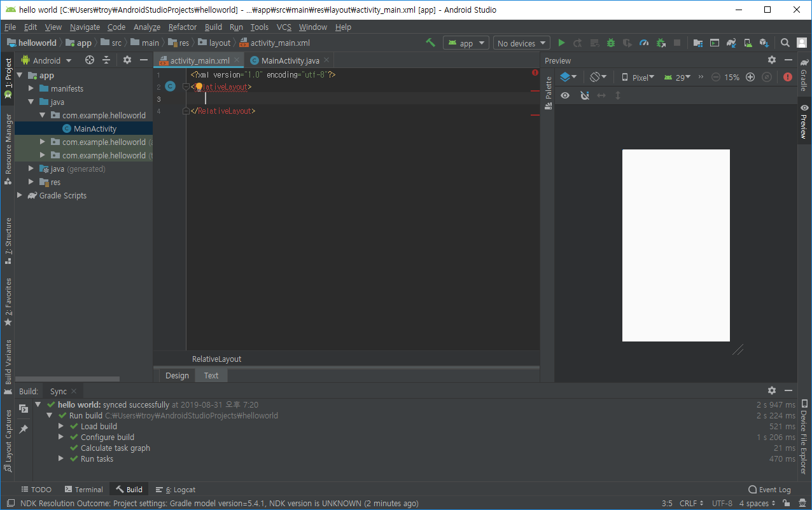The image size is (812, 510).
Task: Hide the Project panel with minus icon
Action: click(144, 60)
